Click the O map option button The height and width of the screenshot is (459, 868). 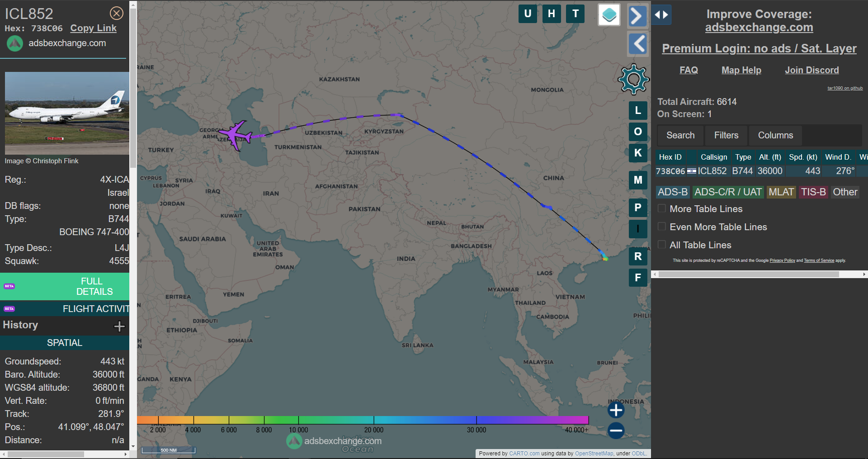click(x=638, y=132)
